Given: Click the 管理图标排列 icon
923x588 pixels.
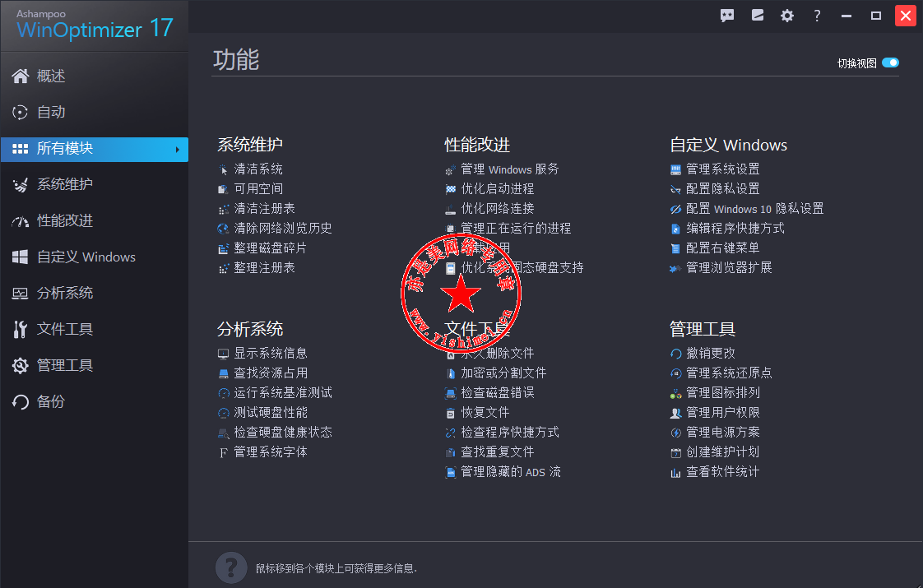Looking at the screenshot, I should point(675,394).
